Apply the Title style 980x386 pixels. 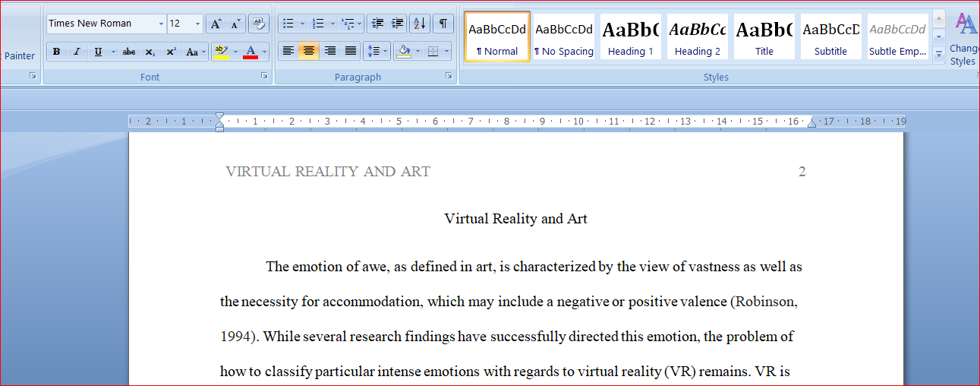764,36
